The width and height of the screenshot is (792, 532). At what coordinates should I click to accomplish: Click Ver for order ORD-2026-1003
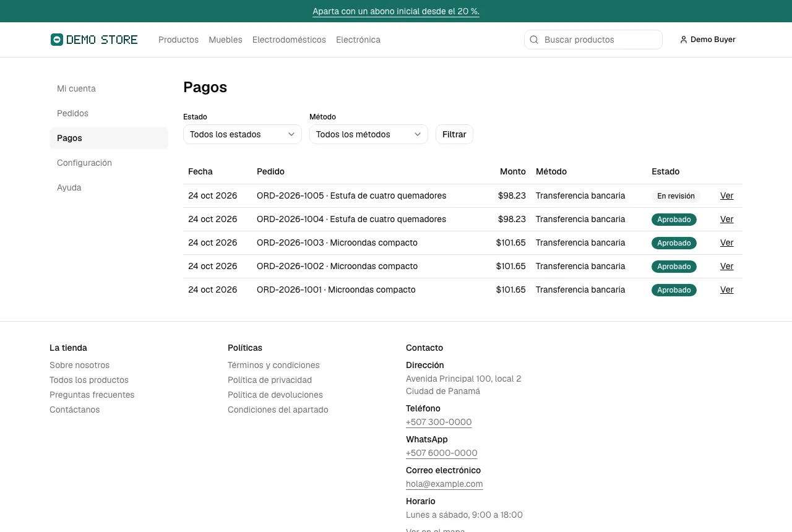pos(727,242)
